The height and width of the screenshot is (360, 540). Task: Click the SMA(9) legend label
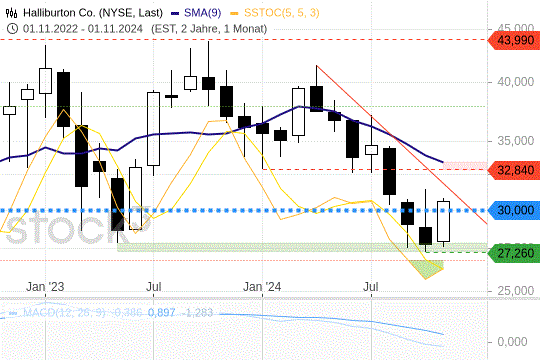(x=202, y=13)
